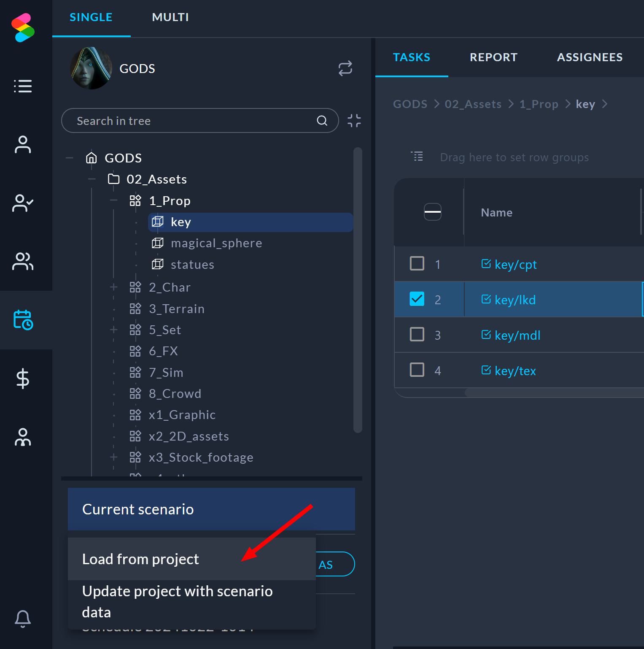Open the ASSIGNEES tab

tap(590, 57)
